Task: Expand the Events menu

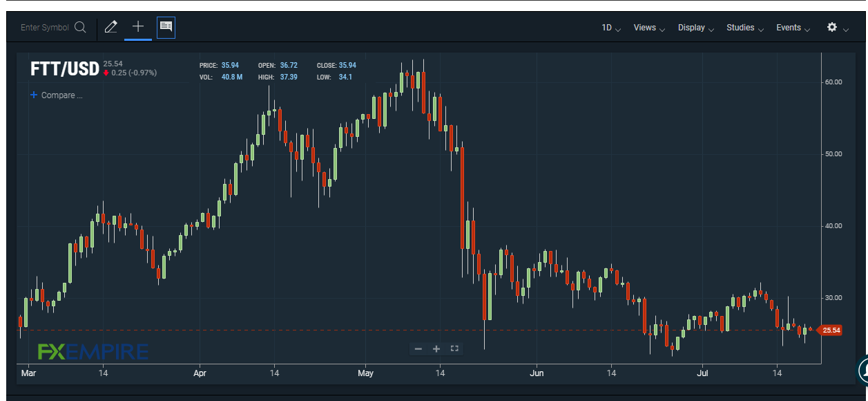Action: (x=793, y=28)
